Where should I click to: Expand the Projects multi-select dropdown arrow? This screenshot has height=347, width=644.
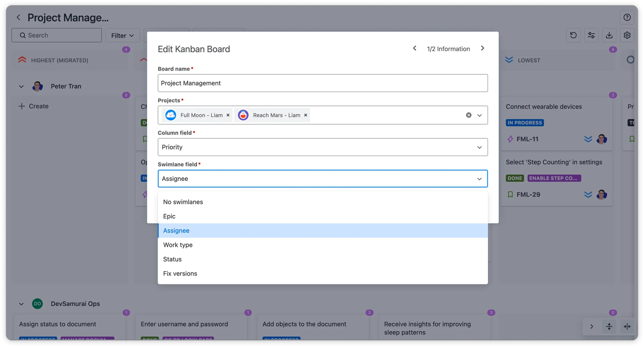pyautogui.click(x=479, y=115)
